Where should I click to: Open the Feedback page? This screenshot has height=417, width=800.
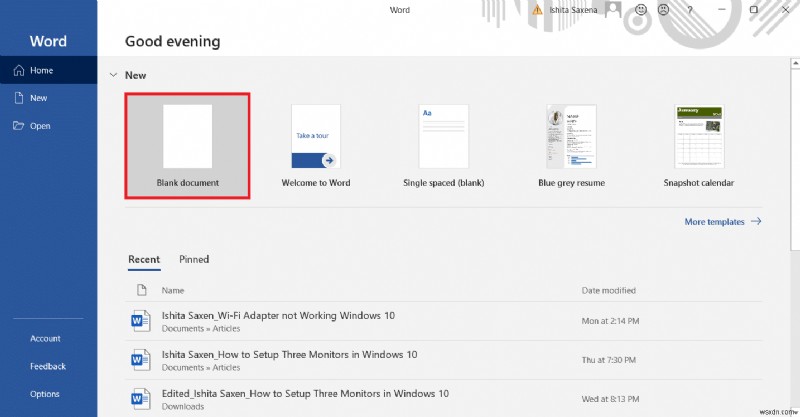coord(48,366)
